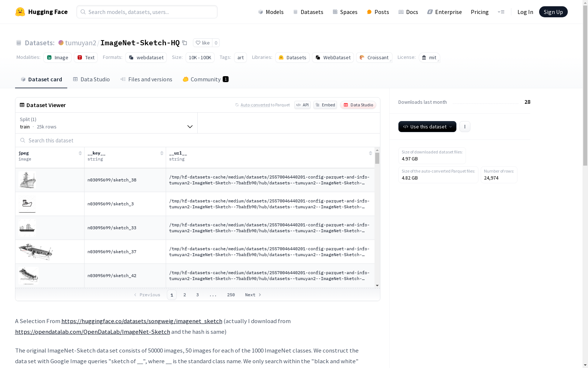Click the Embed button
588x368 pixels.
coord(325,105)
